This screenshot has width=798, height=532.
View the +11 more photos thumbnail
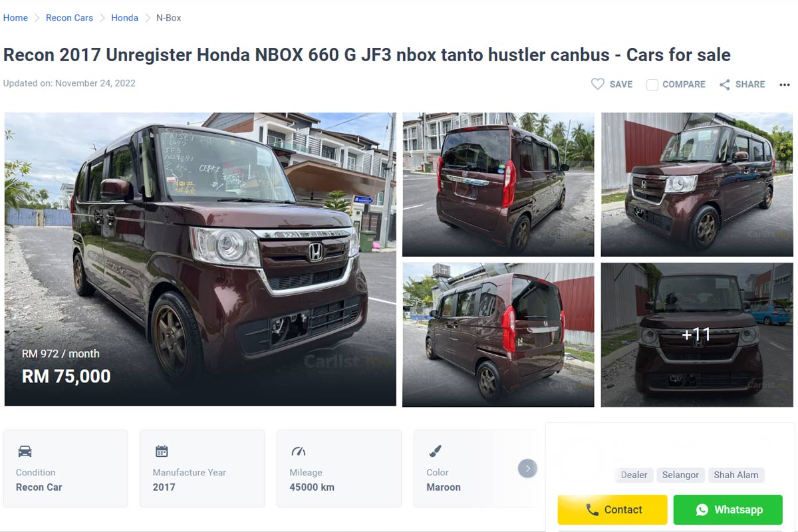[x=697, y=334]
